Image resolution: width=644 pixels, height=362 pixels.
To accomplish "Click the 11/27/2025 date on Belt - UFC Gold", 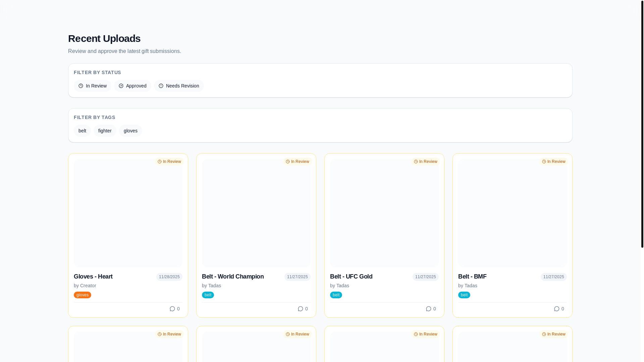I will (x=426, y=277).
